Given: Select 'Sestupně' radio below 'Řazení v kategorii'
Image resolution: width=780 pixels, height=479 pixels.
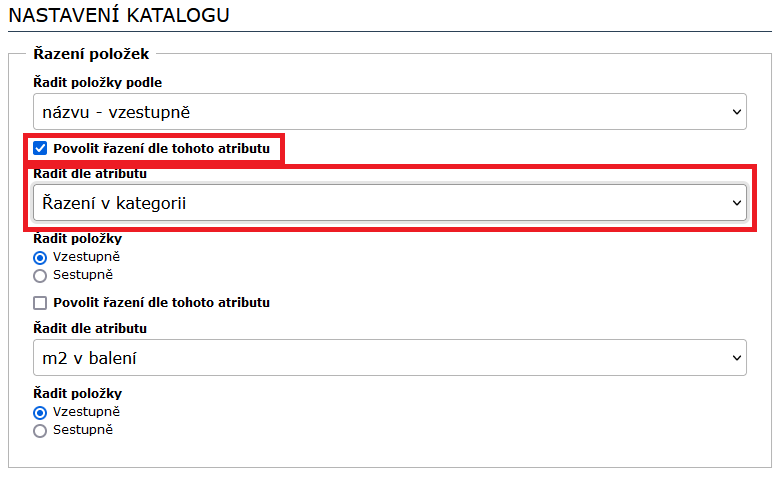Looking at the screenshot, I should 41,275.
